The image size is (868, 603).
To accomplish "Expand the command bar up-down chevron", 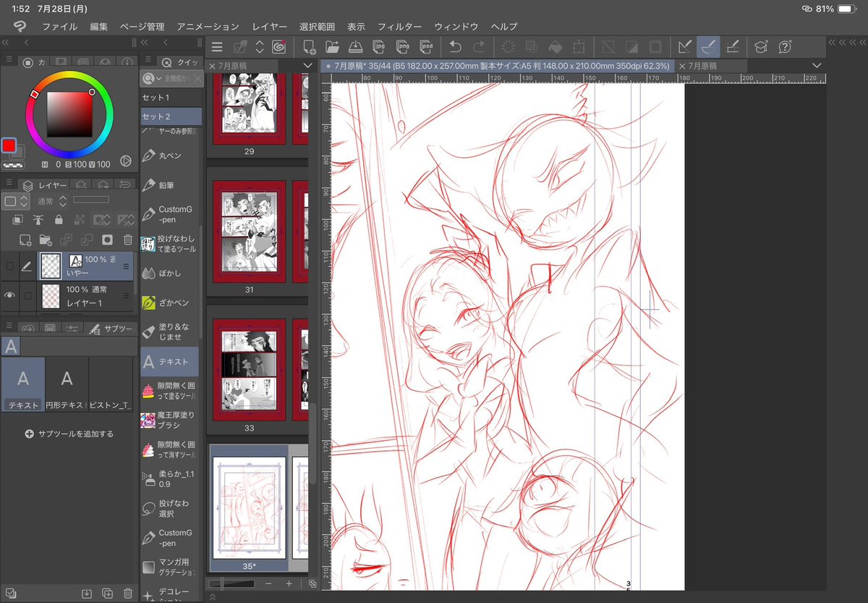I will [x=260, y=47].
